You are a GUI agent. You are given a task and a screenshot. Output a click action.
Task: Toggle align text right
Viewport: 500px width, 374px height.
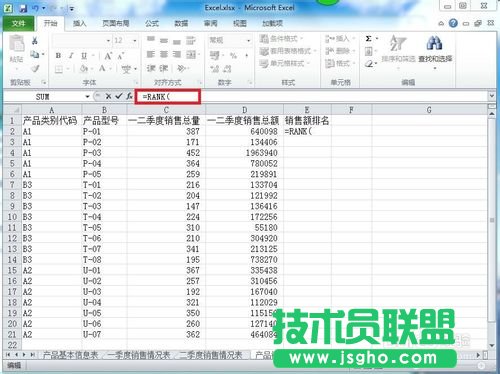(x=177, y=54)
